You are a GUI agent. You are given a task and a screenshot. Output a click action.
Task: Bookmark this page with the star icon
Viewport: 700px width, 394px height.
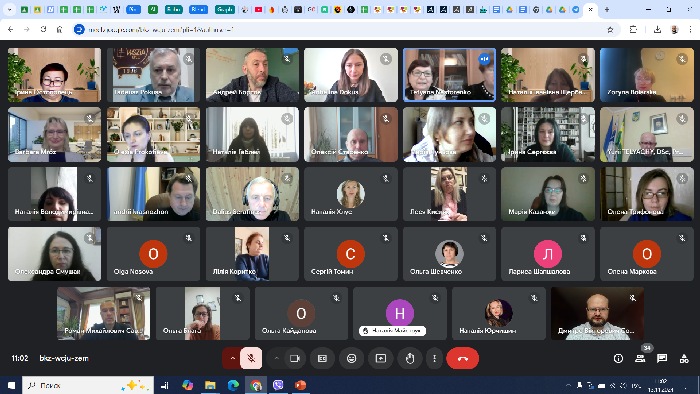pos(610,29)
